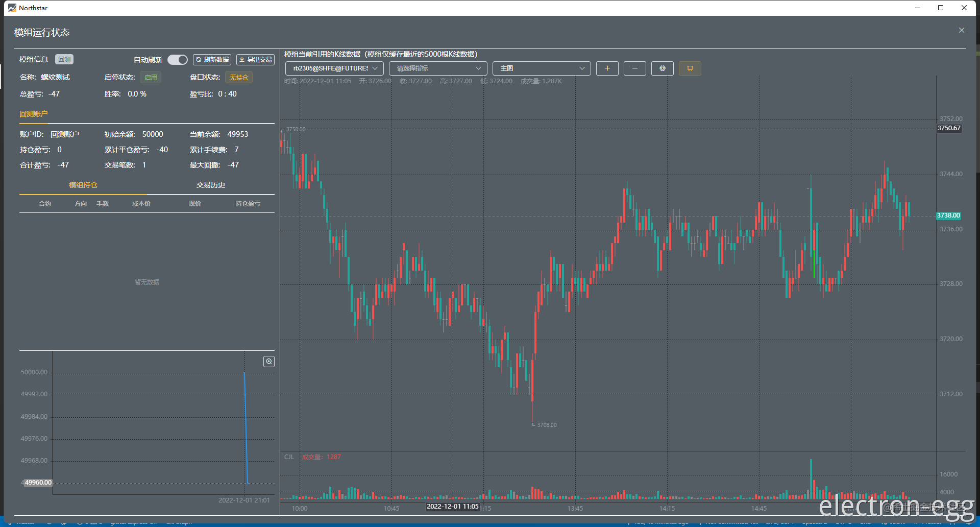The image size is (980, 527).
Task: Click the 当前余额 value 49953
Action: point(238,134)
